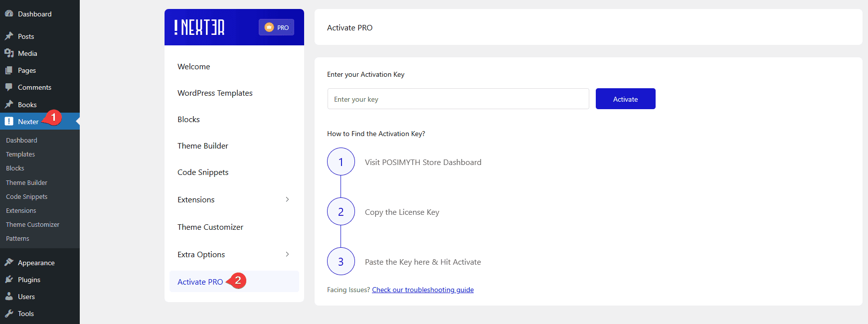Open Patterns in Nexter submenu
Image resolution: width=868 pixels, height=324 pixels.
pos(17,238)
